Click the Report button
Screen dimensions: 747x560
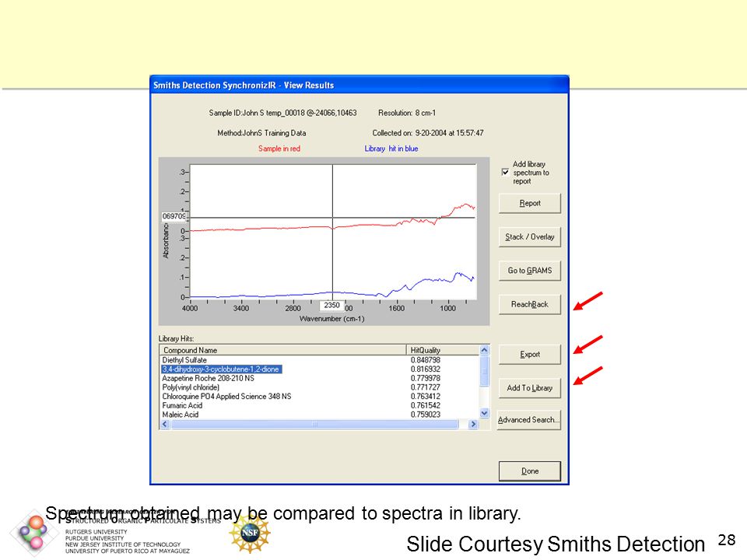530,203
